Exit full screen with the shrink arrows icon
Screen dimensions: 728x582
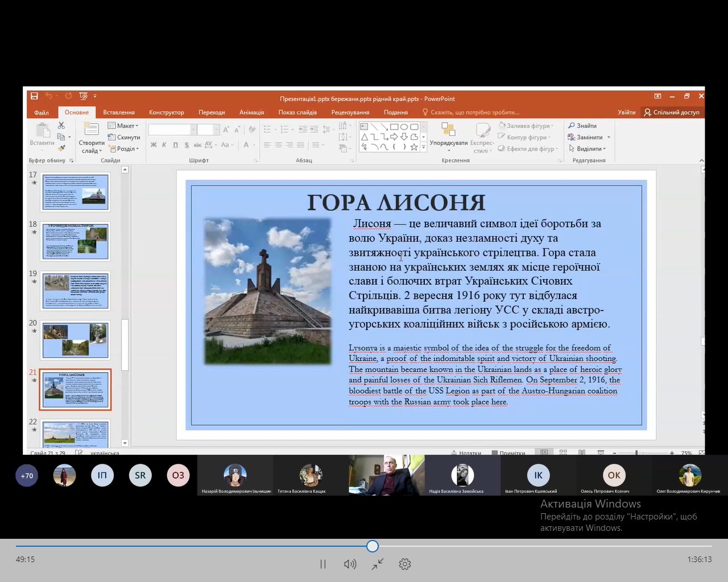[378, 564]
